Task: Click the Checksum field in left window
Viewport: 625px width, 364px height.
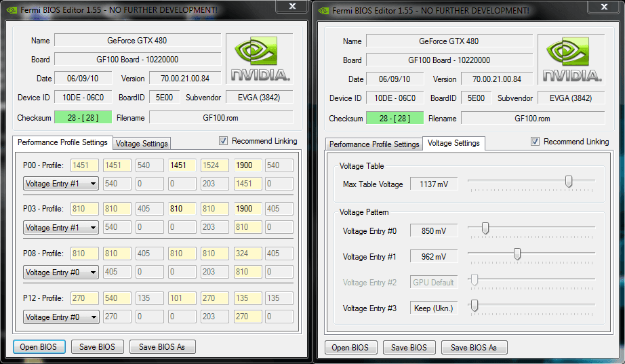Action: point(83,118)
